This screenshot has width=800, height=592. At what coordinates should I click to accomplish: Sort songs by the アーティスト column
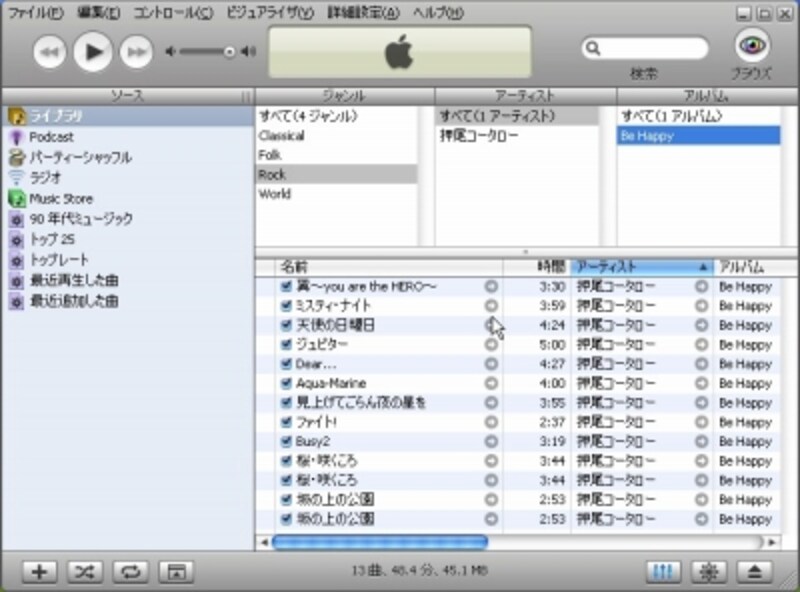[601, 267]
